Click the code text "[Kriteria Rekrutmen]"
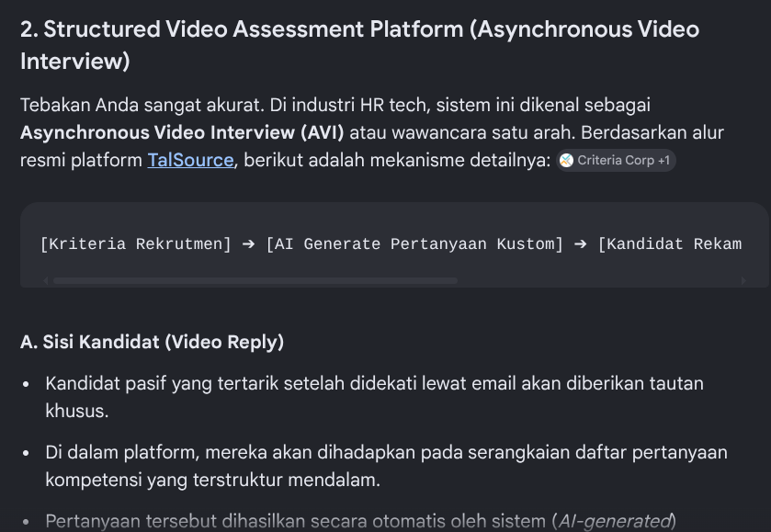This screenshot has width=771, height=532. click(135, 243)
